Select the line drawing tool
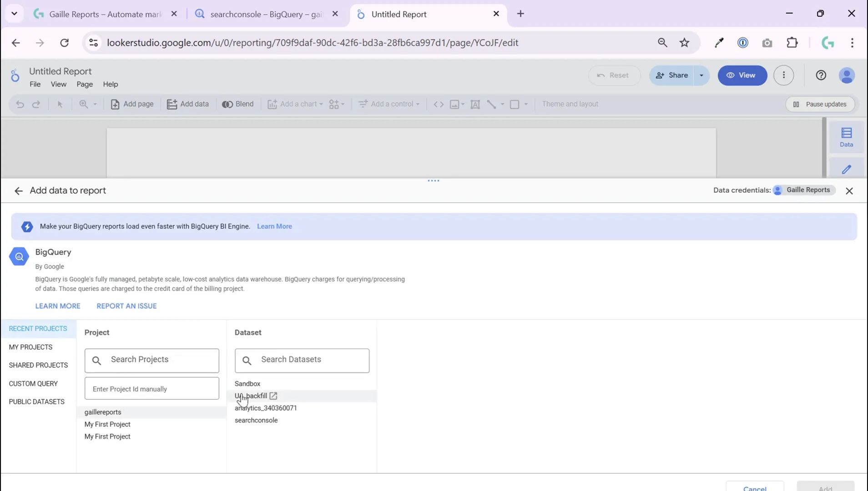 tap(491, 104)
